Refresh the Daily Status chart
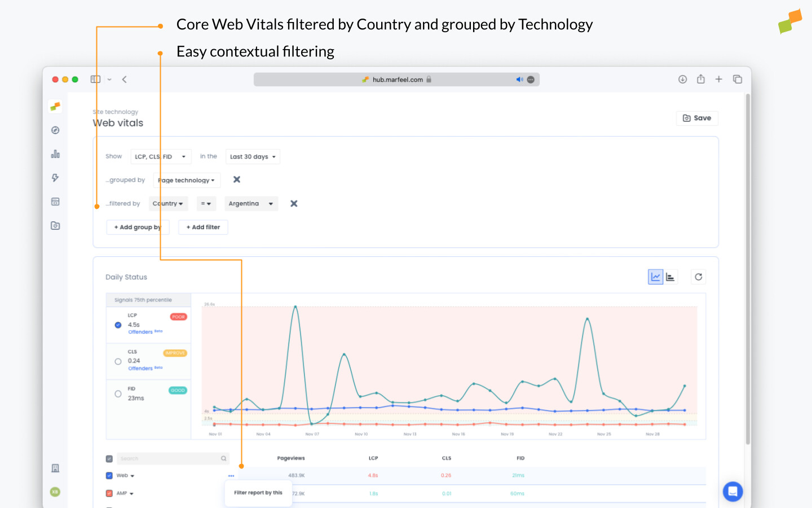 point(698,277)
